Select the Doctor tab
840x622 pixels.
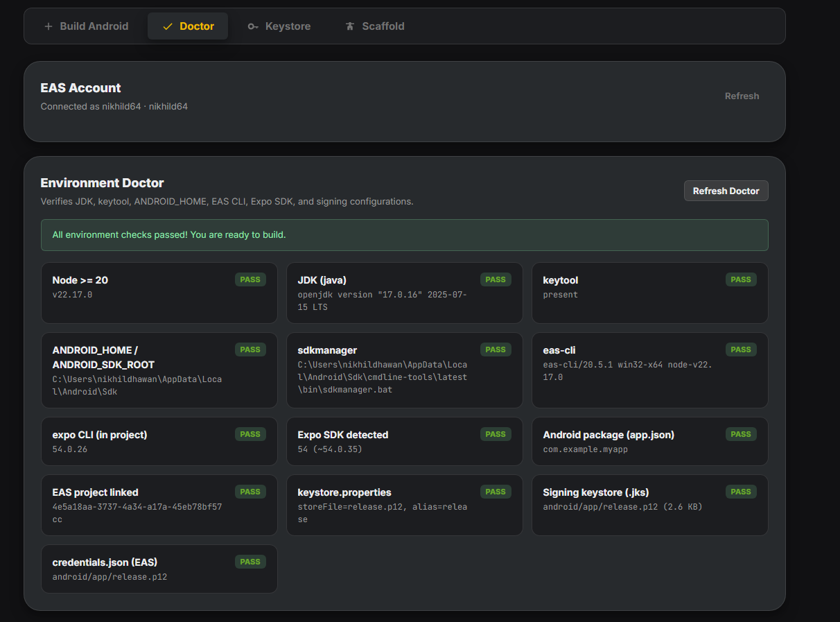pos(188,26)
